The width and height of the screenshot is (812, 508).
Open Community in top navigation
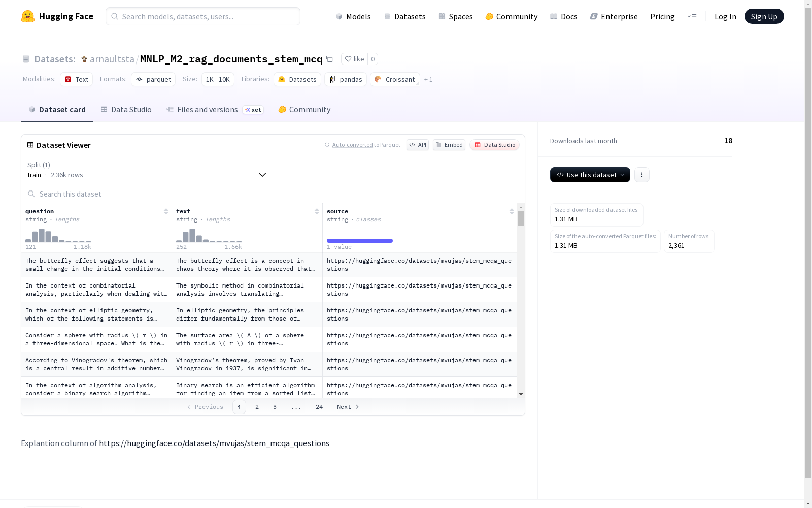tap(512, 16)
